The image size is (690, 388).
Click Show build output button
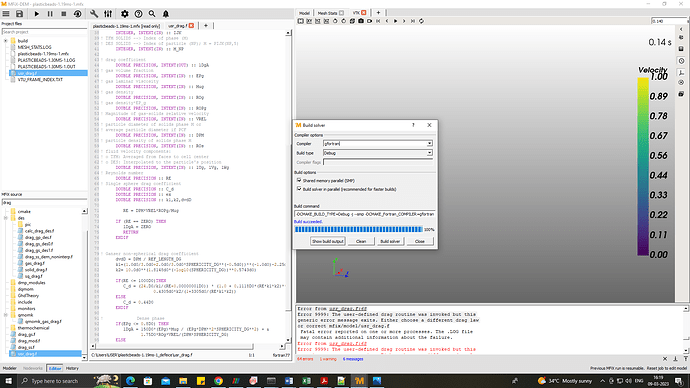tap(327, 241)
